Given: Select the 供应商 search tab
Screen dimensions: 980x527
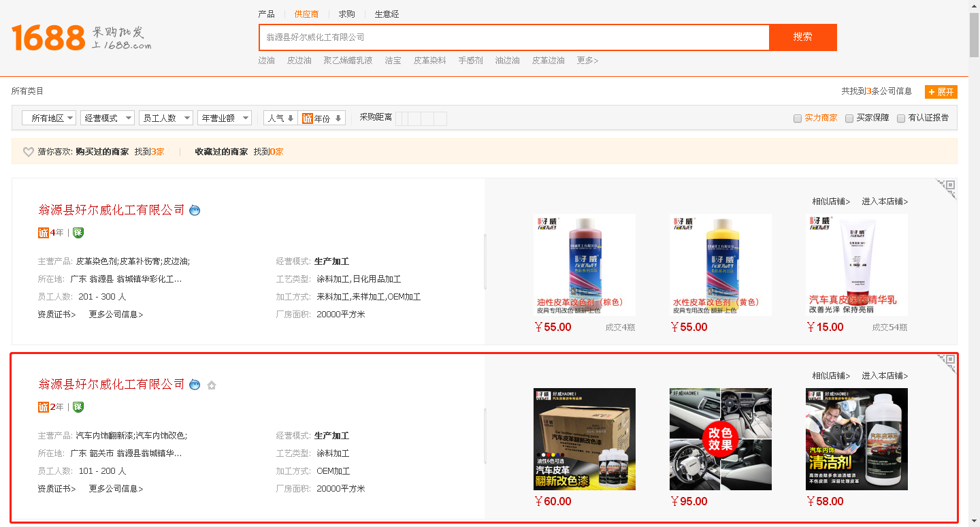Looking at the screenshot, I should point(306,14).
